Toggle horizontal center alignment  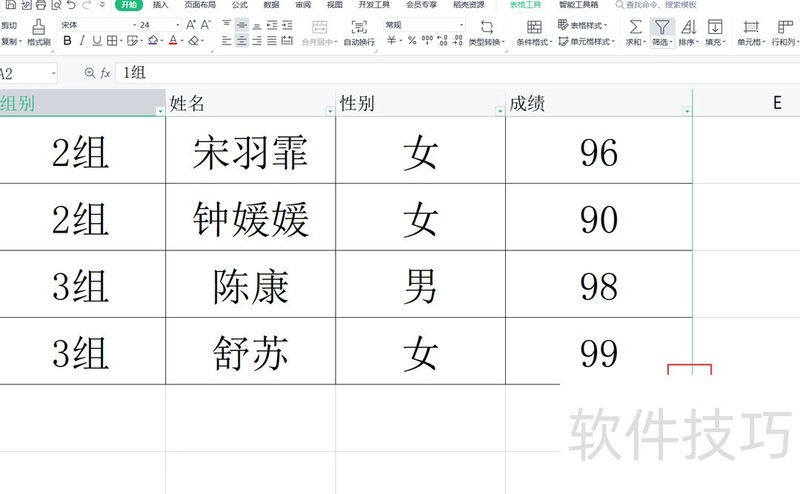click(242, 40)
